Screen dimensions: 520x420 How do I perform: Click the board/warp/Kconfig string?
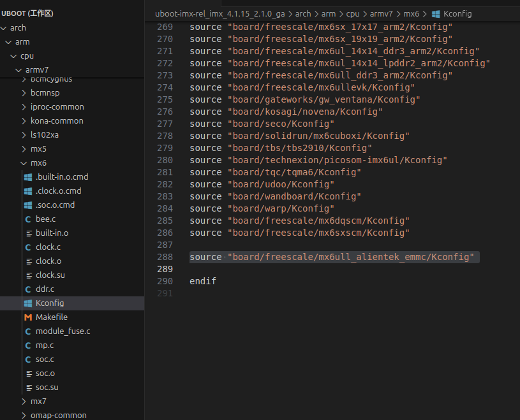(281, 208)
